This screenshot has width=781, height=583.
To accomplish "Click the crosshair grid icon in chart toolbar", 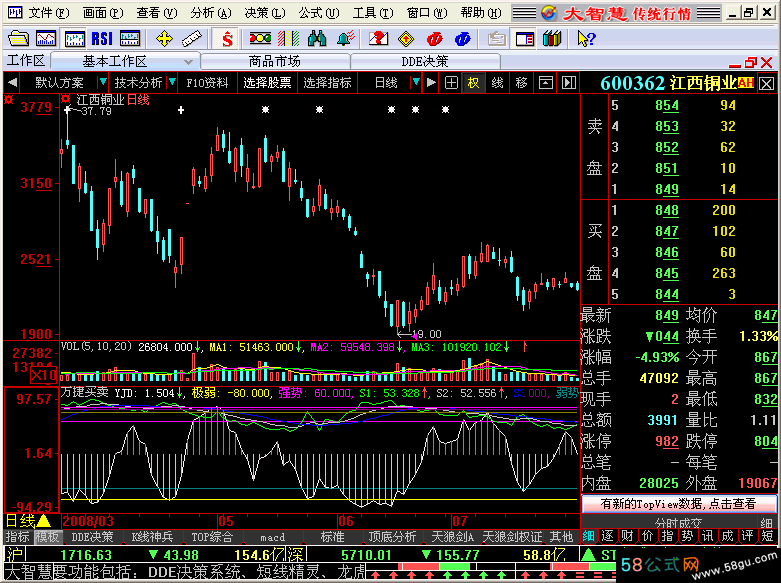I will click(451, 83).
